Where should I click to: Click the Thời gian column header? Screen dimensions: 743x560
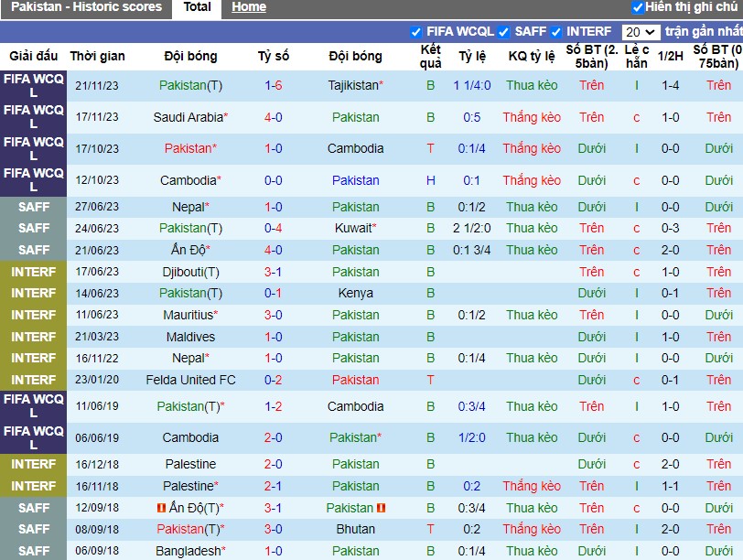pos(98,57)
